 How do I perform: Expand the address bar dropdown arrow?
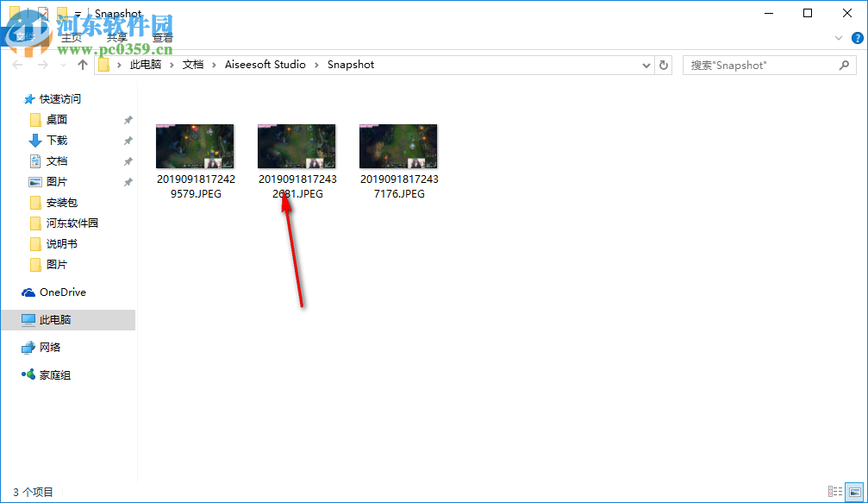coord(646,64)
